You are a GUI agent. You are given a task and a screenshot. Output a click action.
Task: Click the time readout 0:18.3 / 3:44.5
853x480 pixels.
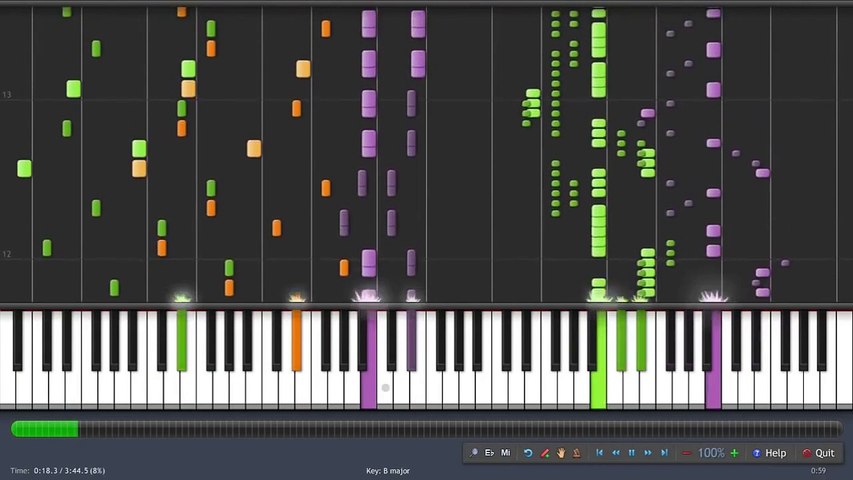pos(69,471)
